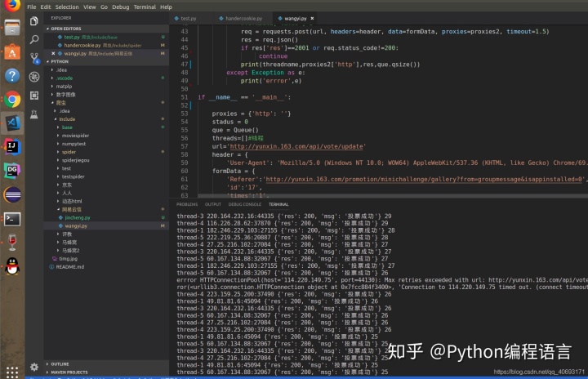Open the Help icon in dock
Viewport: 588px width, 379px height.
coord(12,75)
